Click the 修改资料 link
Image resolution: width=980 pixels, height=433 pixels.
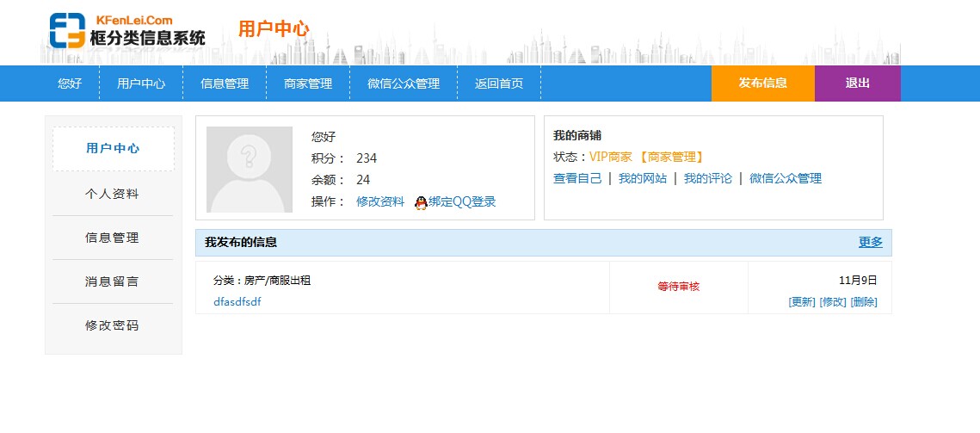click(380, 201)
